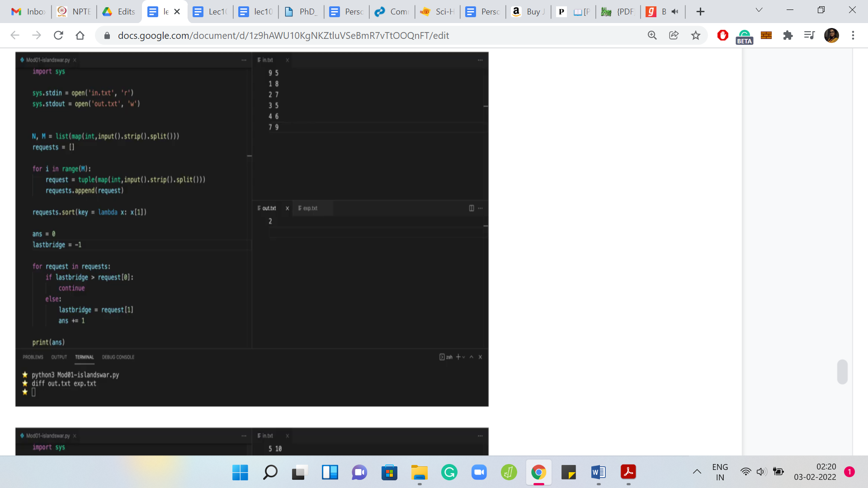Click the browser reload icon
This screenshot has height=488, width=868.
58,35
